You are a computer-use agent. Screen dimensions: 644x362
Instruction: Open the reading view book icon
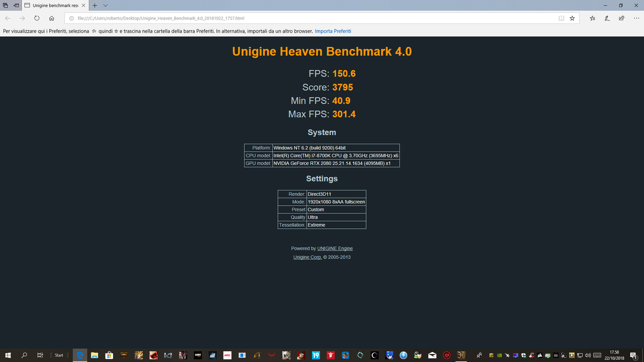coord(561,18)
